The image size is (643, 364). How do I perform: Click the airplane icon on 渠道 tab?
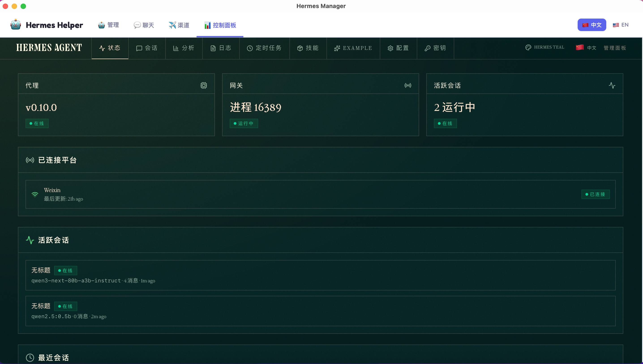pos(172,25)
